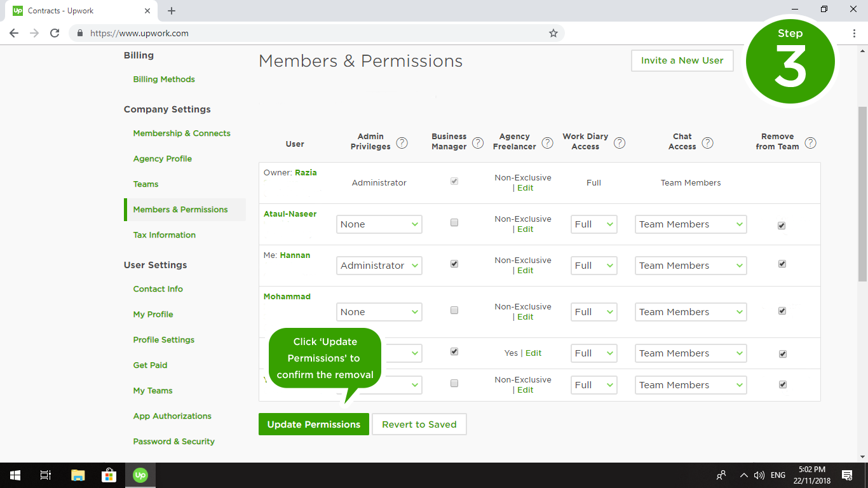Click Update Permissions button
868x488 pixels.
[x=313, y=424]
